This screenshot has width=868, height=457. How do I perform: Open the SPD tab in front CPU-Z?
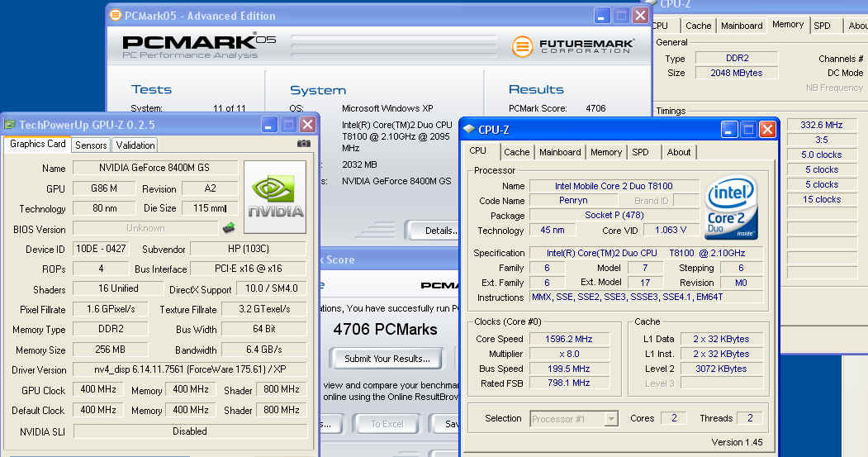pos(641,152)
